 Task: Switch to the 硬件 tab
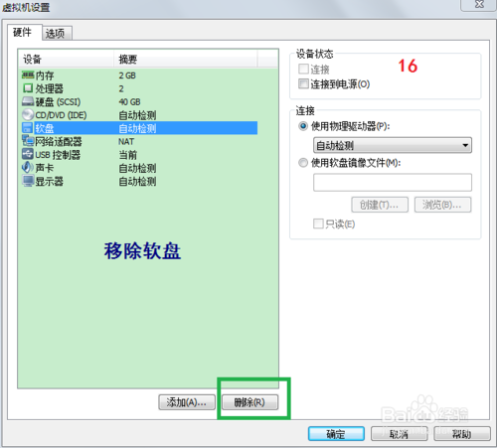(x=24, y=32)
